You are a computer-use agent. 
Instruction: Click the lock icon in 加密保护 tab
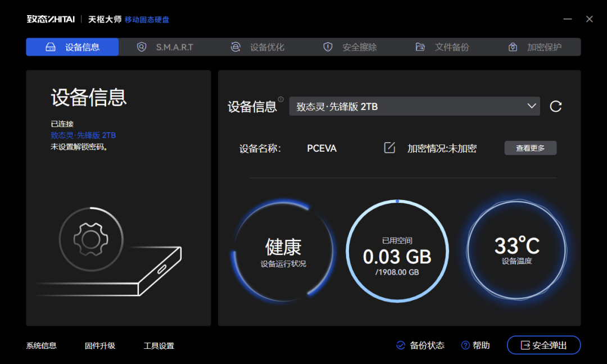(513, 47)
